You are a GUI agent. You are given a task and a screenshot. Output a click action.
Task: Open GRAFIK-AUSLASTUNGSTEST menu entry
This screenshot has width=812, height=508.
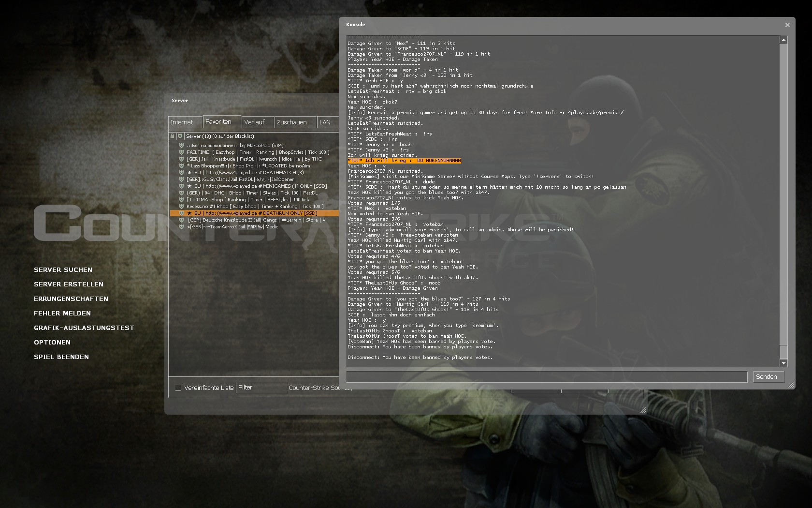click(x=84, y=328)
